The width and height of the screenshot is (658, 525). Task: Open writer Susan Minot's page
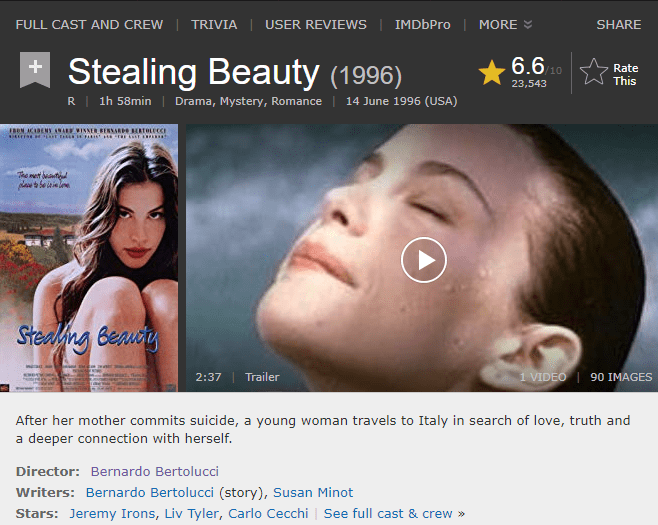coord(313,492)
